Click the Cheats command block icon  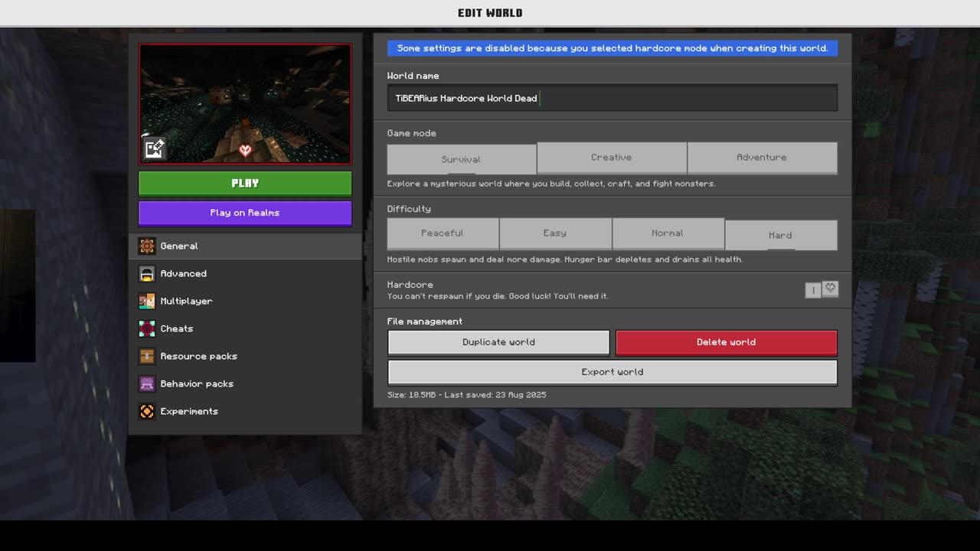[x=147, y=328]
